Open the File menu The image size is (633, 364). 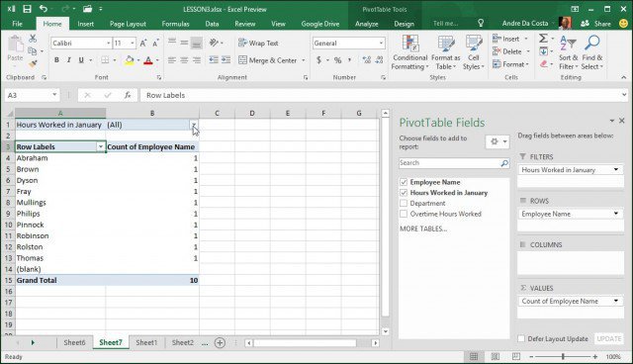(x=18, y=24)
